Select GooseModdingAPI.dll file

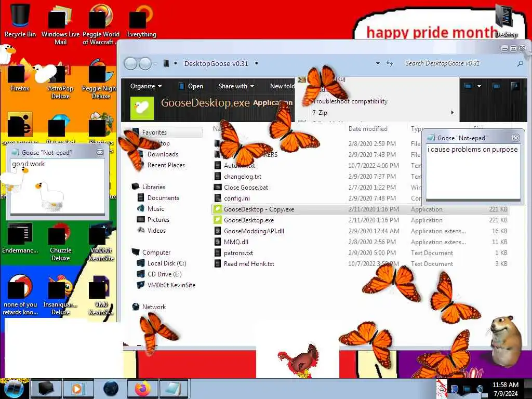(x=254, y=231)
